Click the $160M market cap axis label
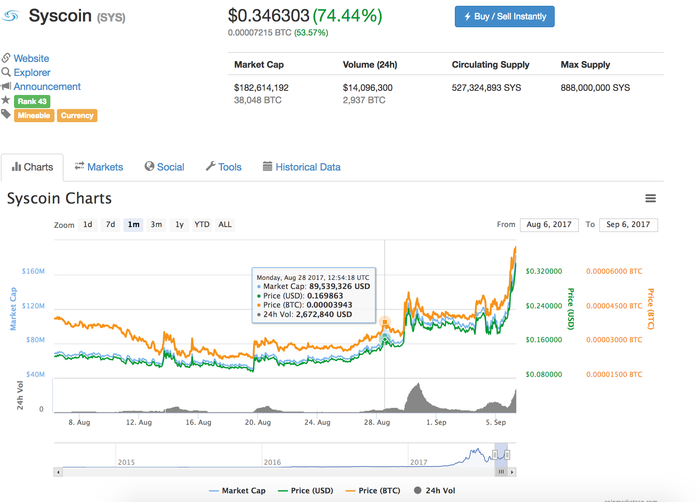This screenshot has height=502, width=700. 33,271
